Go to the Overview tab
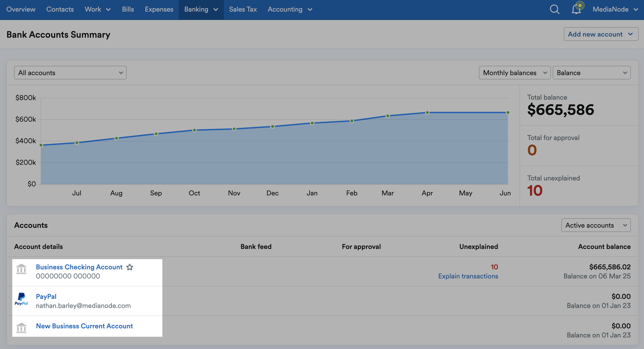The height and width of the screenshot is (349, 644). pyautogui.click(x=21, y=10)
